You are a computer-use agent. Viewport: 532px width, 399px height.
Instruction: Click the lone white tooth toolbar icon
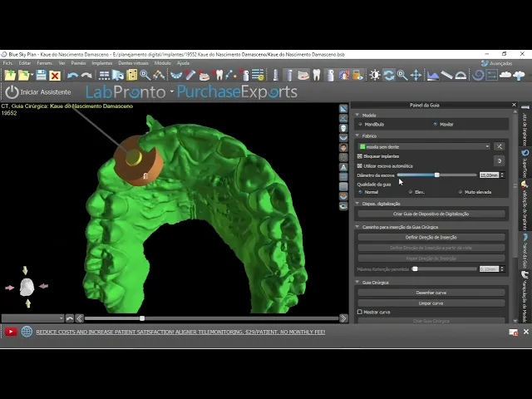(x=316, y=75)
